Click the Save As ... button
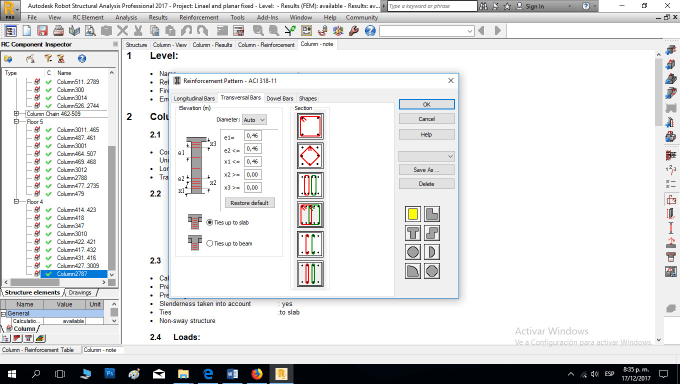The image size is (680, 384). (x=427, y=170)
